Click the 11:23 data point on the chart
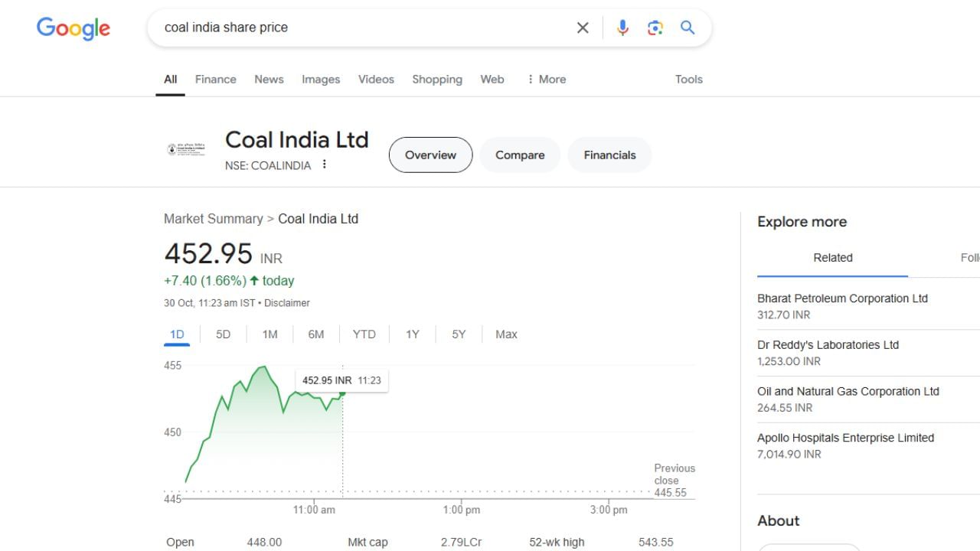This screenshot has width=980, height=551. pos(342,393)
